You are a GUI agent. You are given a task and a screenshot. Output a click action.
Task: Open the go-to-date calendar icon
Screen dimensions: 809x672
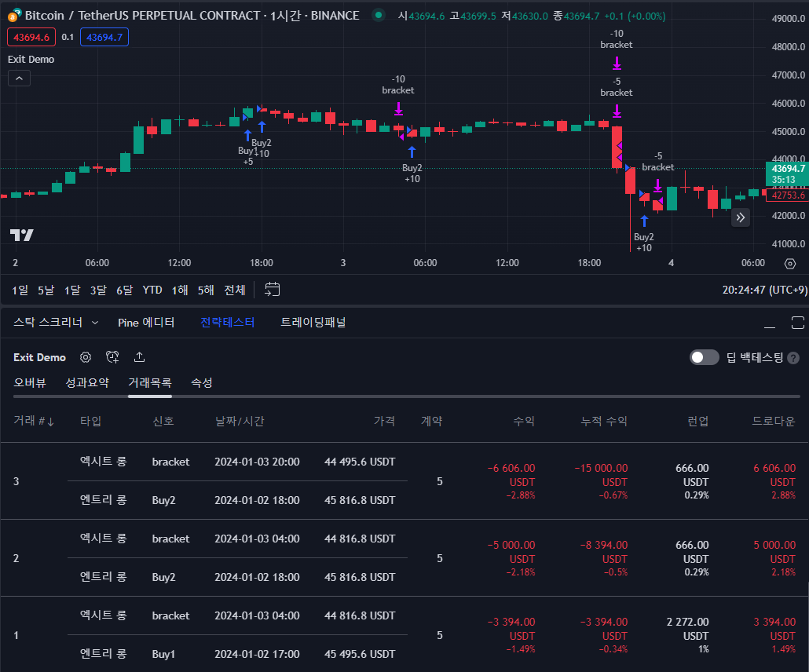(273, 290)
